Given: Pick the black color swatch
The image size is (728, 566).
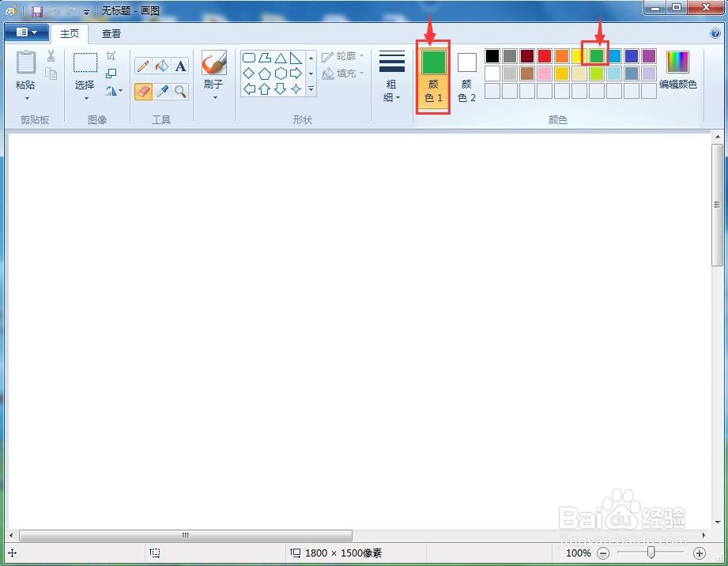Looking at the screenshot, I should click(492, 56).
